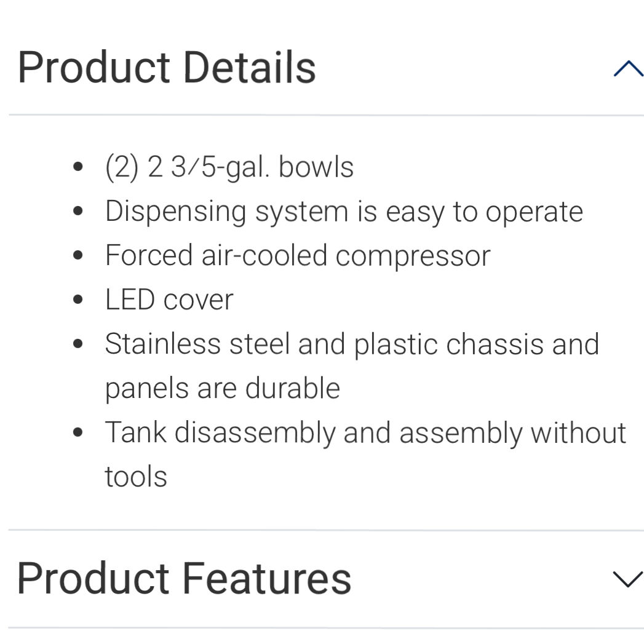Click the bullet beside "Stainless steel"
The height and width of the screenshot is (644, 644).
pos(78,344)
